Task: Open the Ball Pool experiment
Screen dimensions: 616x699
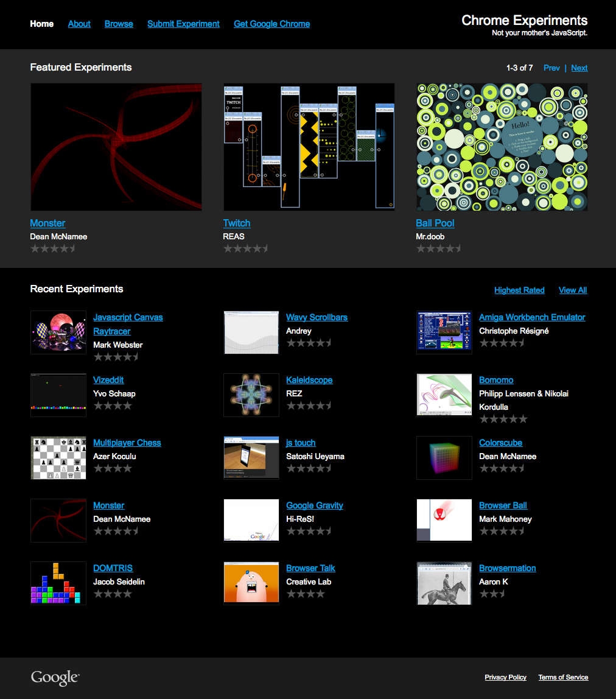Action: [x=435, y=223]
